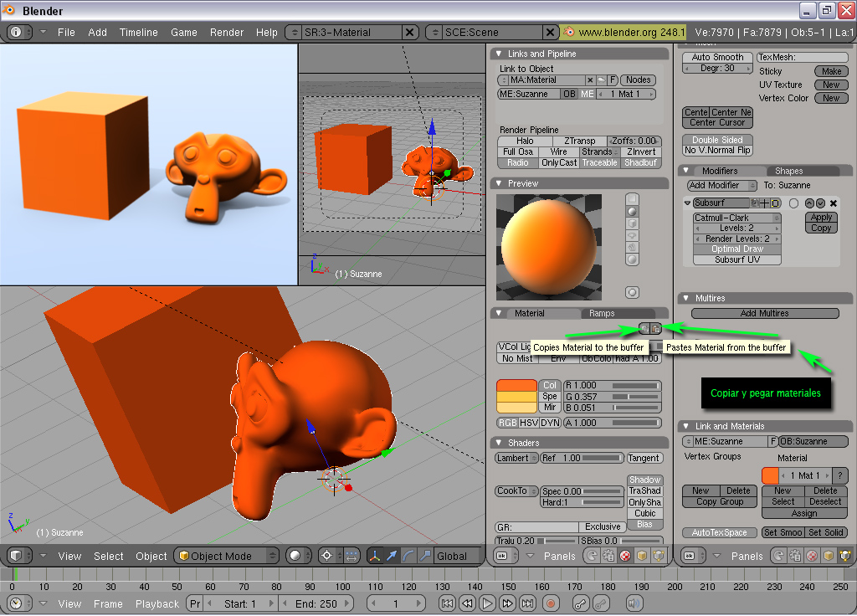Enable Auto Smooth
Image resolution: width=857 pixels, height=616 pixels.
click(x=717, y=58)
